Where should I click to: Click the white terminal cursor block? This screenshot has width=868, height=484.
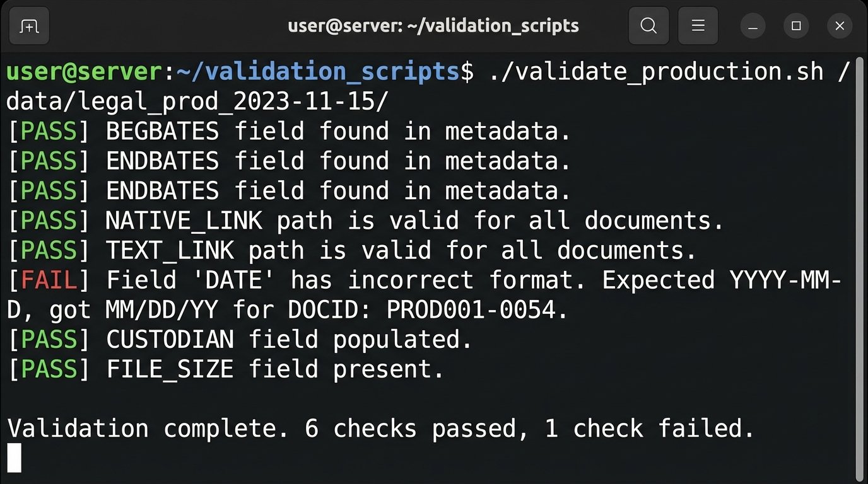coord(14,458)
